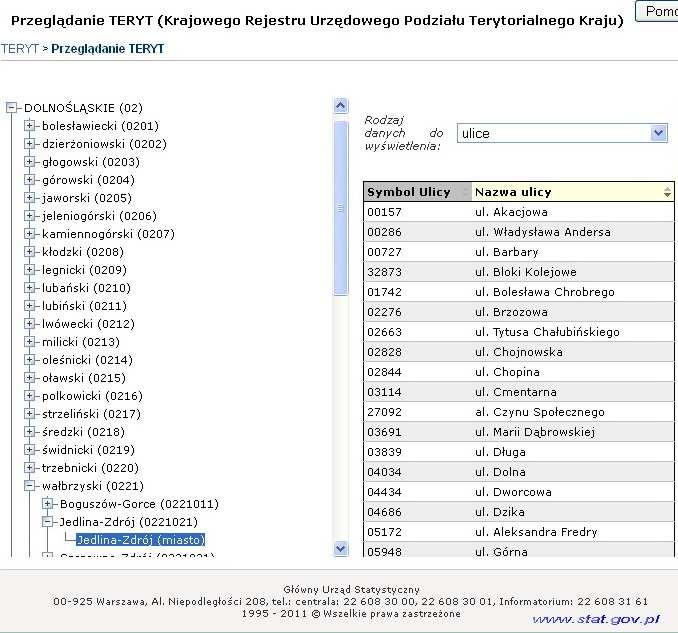Select the ul. Akacjowa row

pos(519,212)
